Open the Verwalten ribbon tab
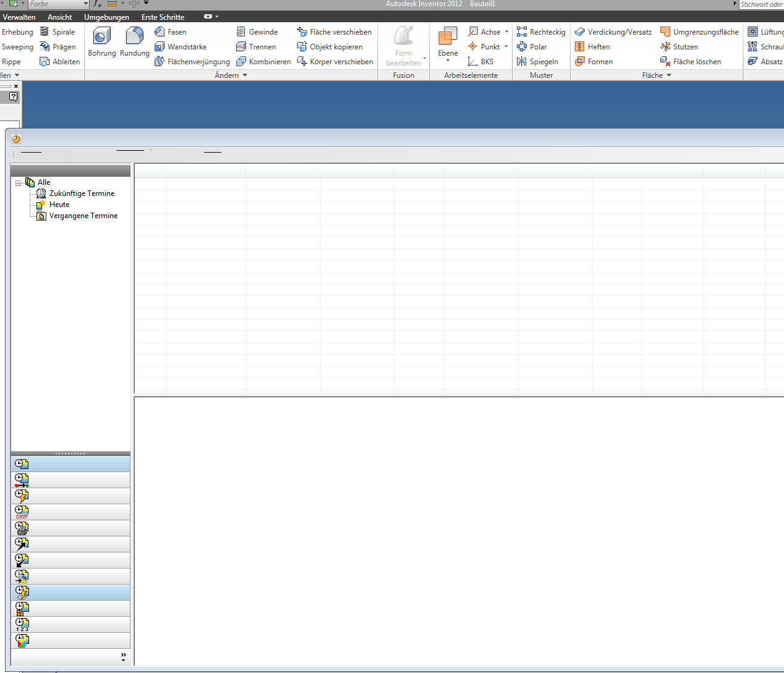The image size is (784, 673). tap(19, 17)
